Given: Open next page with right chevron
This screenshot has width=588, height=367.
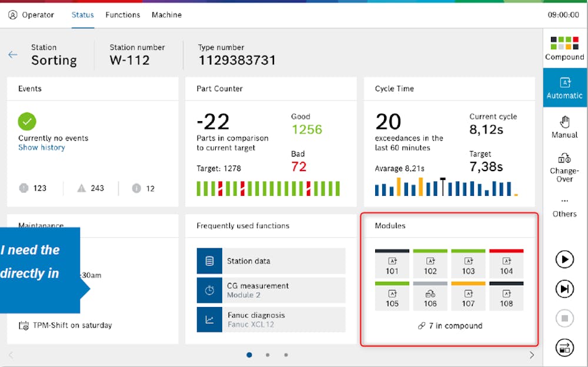Looking at the screenshot, I should pyautogui.click(x=531, y=355).
